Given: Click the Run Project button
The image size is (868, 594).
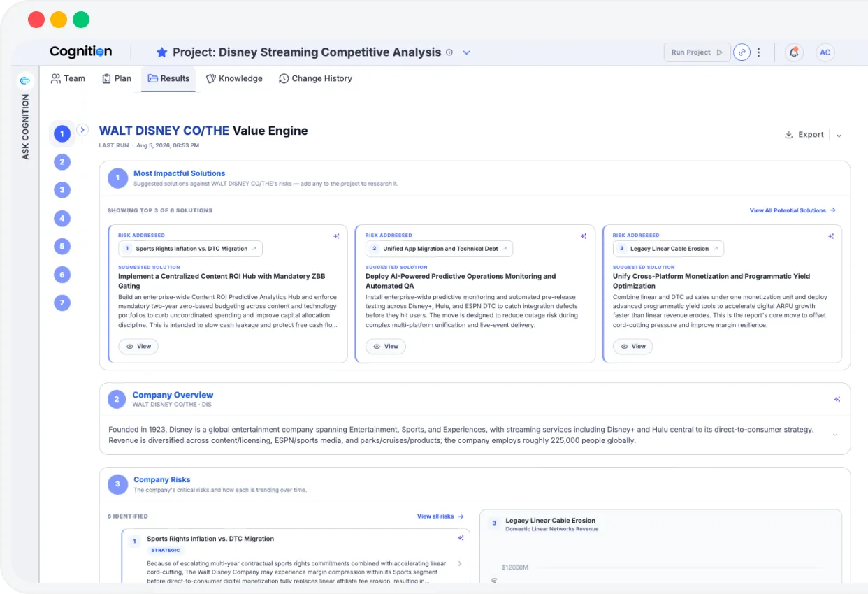Looking at the screenshot, I should pyautogui.click(x=697, y=52).
